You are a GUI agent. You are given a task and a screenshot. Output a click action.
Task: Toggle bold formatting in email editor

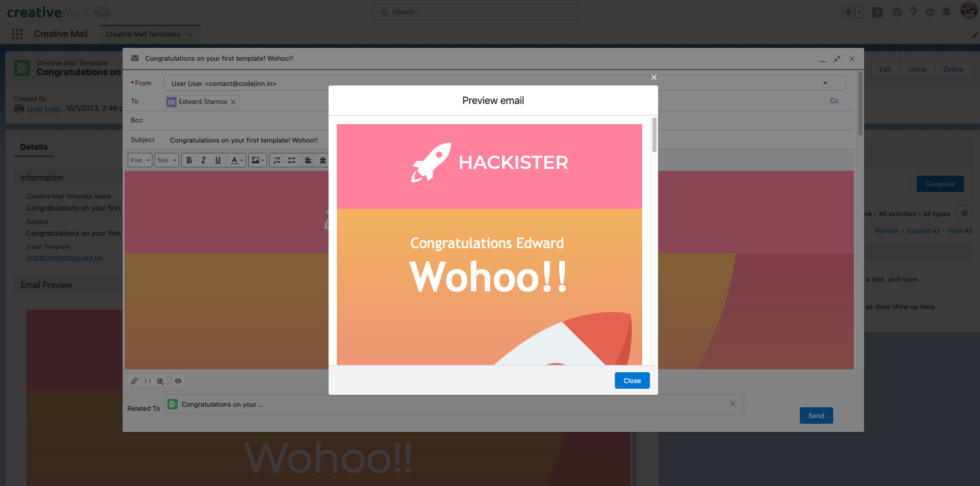pos(189,160)
